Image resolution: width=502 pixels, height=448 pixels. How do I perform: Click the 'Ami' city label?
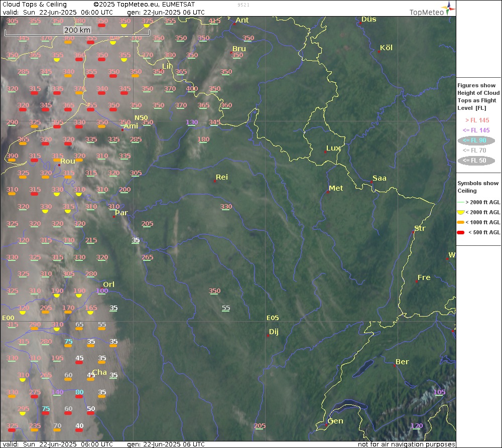(131, 126)
